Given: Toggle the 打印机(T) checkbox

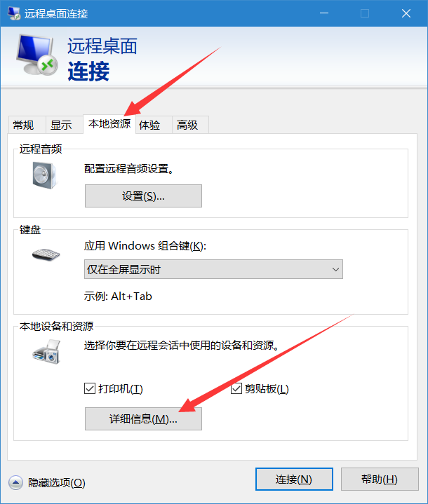Looking at the screenshot, I should (90, 388).
